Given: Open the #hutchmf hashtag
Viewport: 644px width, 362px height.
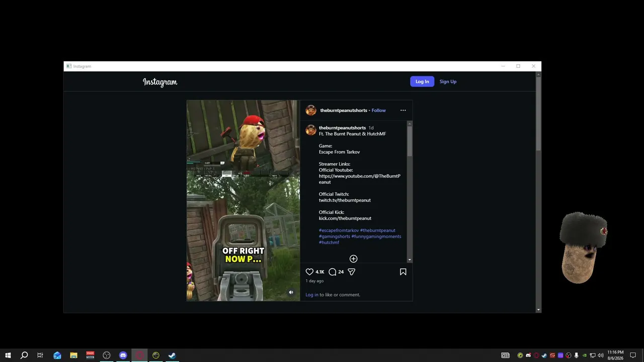Looking at the screenshot, I should tap(329, 242).
